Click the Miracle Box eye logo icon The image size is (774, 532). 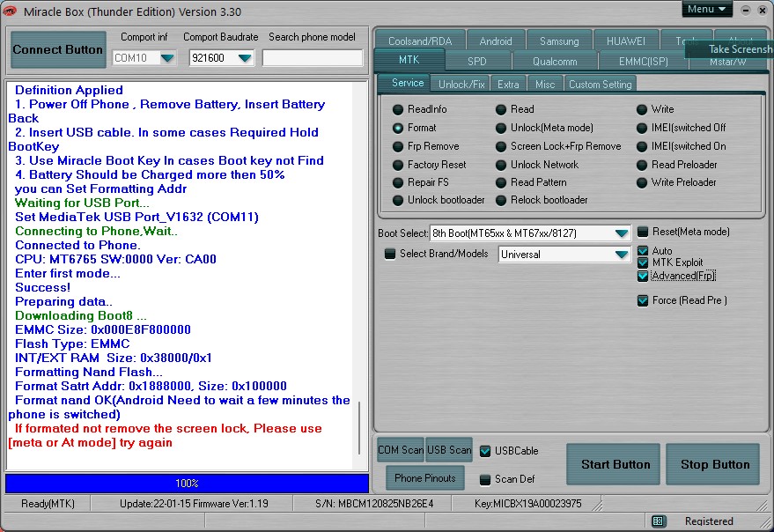pos(10,11)
